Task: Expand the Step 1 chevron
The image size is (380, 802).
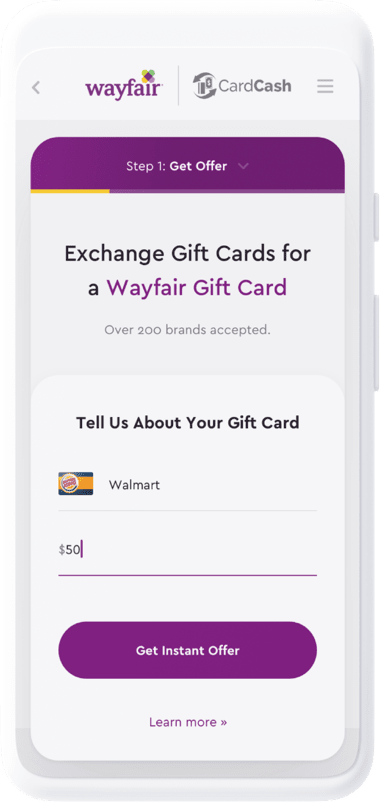Action: coord(243,166)
